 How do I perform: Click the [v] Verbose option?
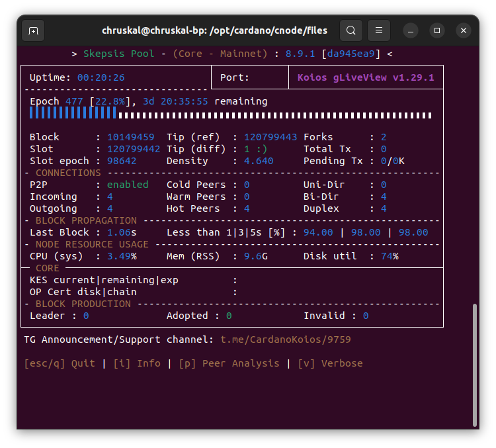point(330,363)
